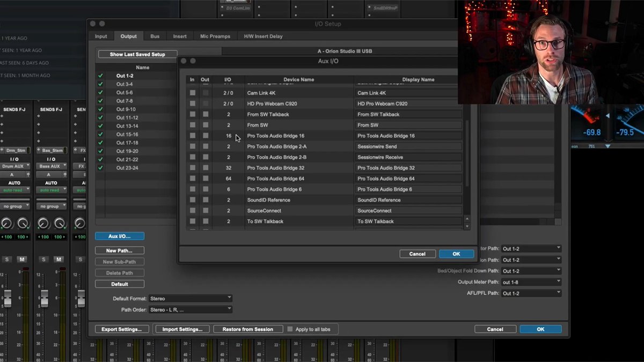The image size is (644, 362).
Task: Enable In checkbox for SoundID Reference
Action: pos(193,200)
